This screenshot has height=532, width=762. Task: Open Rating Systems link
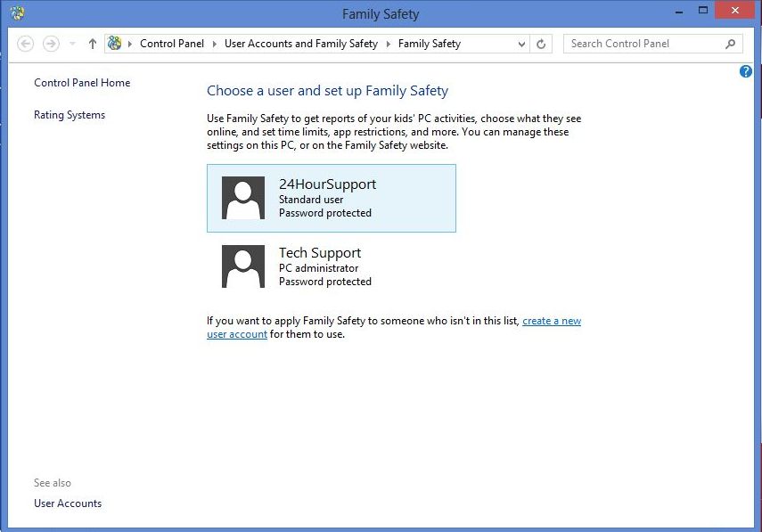[70, 115]
